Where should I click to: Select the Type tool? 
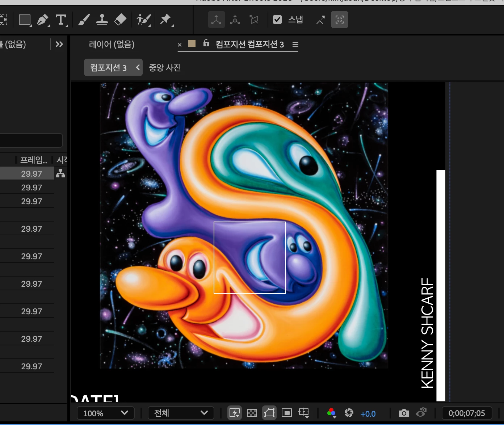tap(61, 20)
